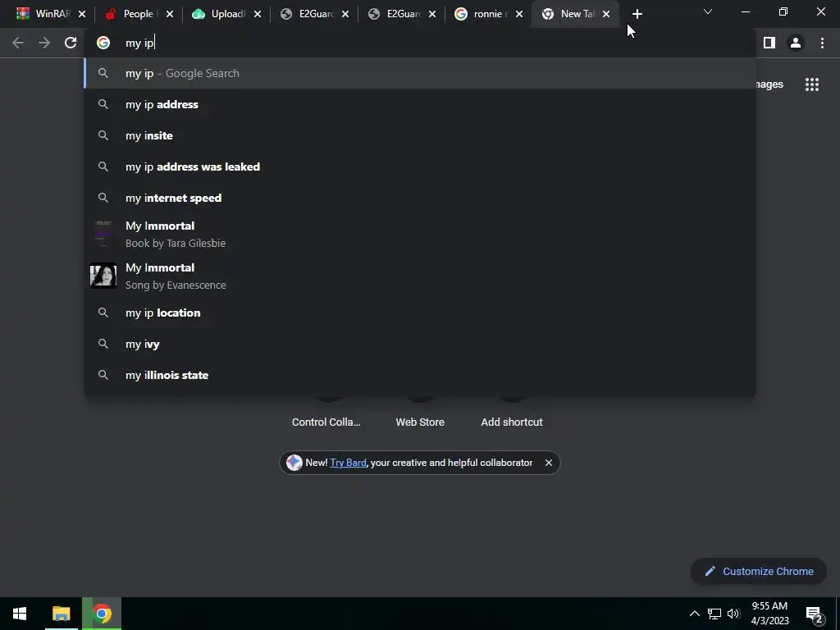The width and height of the screenshot is (840, 630).
Task: Select 'my insite' suggestion
Action: [420, 135]
